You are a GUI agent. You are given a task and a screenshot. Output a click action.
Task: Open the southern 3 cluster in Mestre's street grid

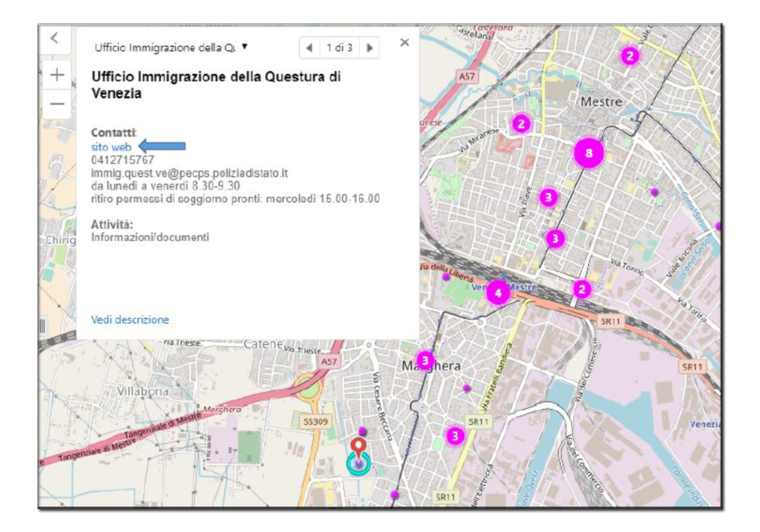pyautogui.click(x=555, y=238)
